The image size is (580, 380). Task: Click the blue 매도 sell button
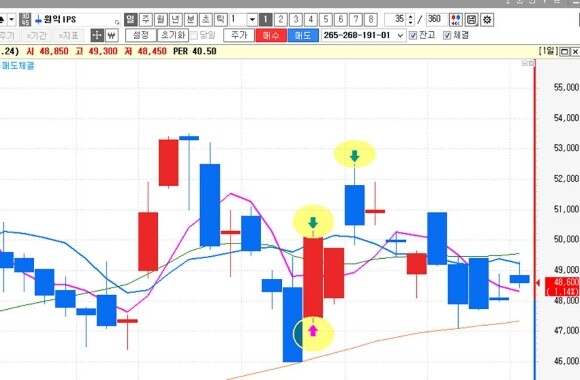[303, 36]
